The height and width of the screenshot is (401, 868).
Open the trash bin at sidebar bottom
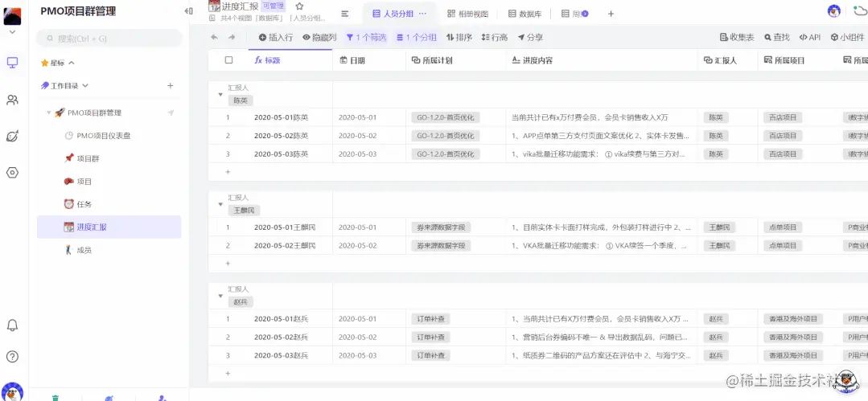(56, 397)
